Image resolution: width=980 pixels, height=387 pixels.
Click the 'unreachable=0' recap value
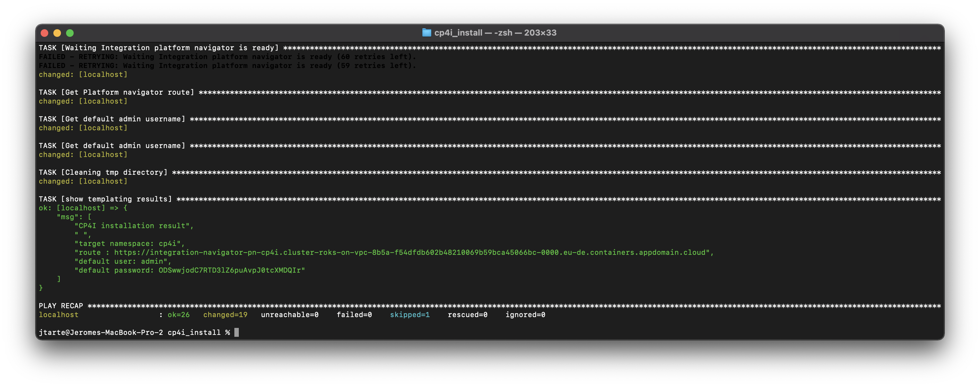290,315
